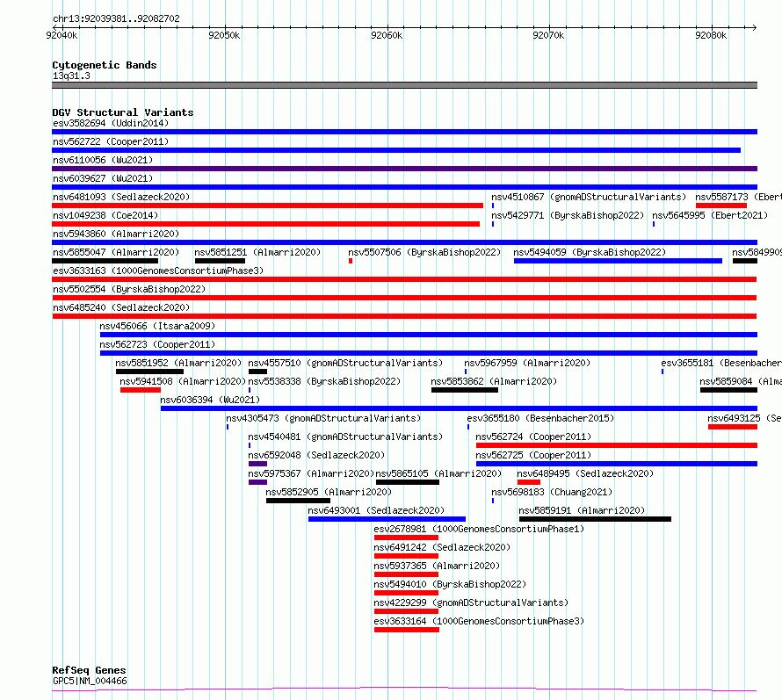
Task: Select nsv562724 (Cooper2011) red bar
Action: point(617,445)
